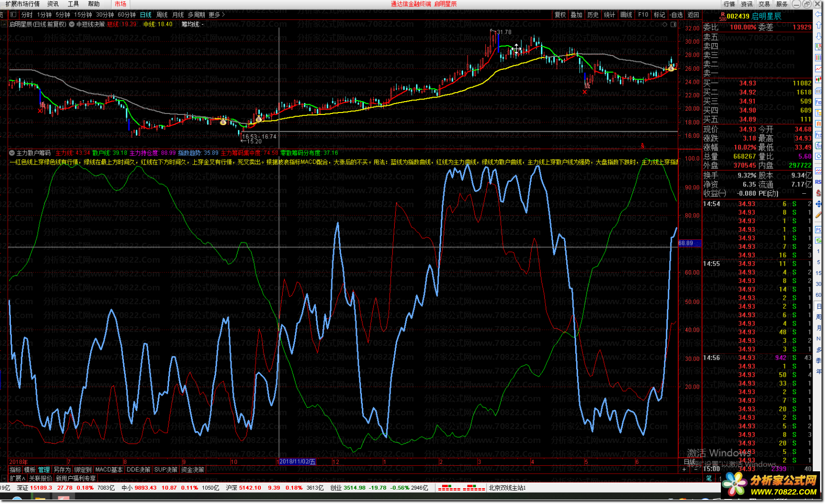This screenshot has height=504, width=826.
Task: Select the 周线 weekly period
Action: coord(162,15)
